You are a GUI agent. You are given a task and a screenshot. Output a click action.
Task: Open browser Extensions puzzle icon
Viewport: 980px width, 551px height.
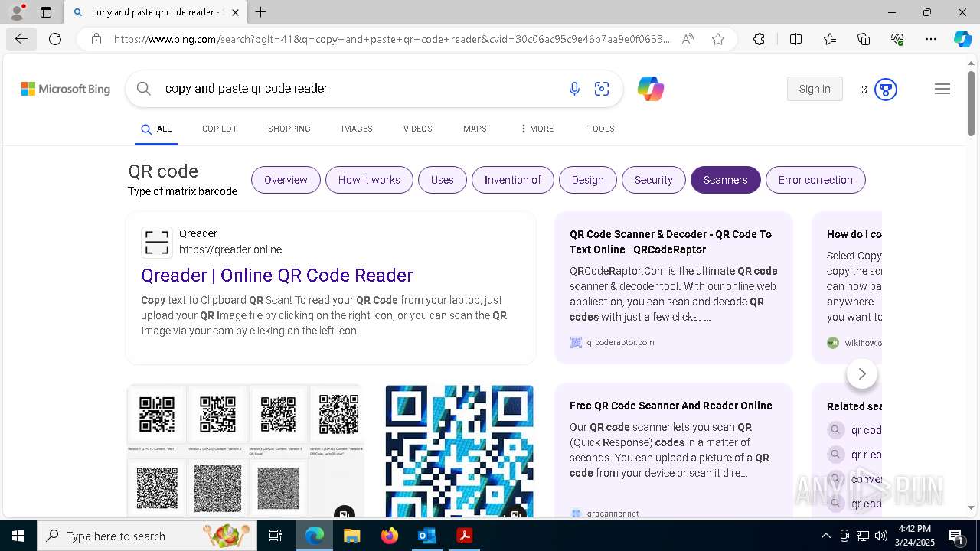tap(759, 39)
